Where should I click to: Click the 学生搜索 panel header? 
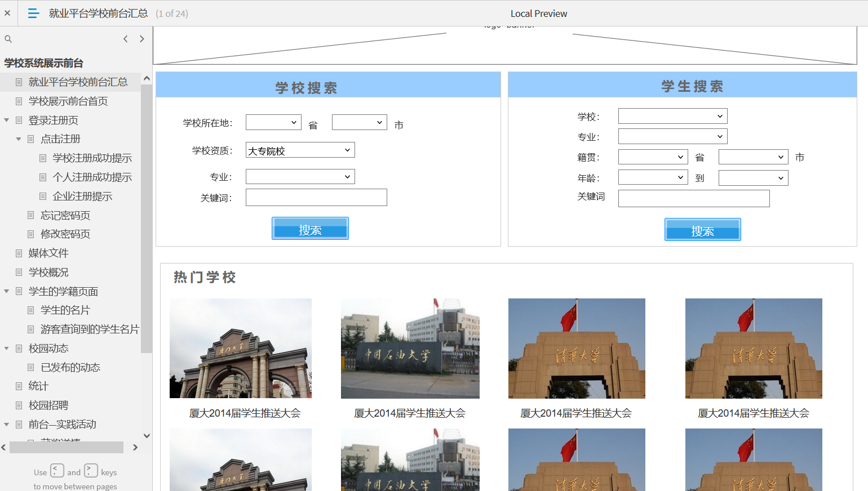click(x=683, y=85)
